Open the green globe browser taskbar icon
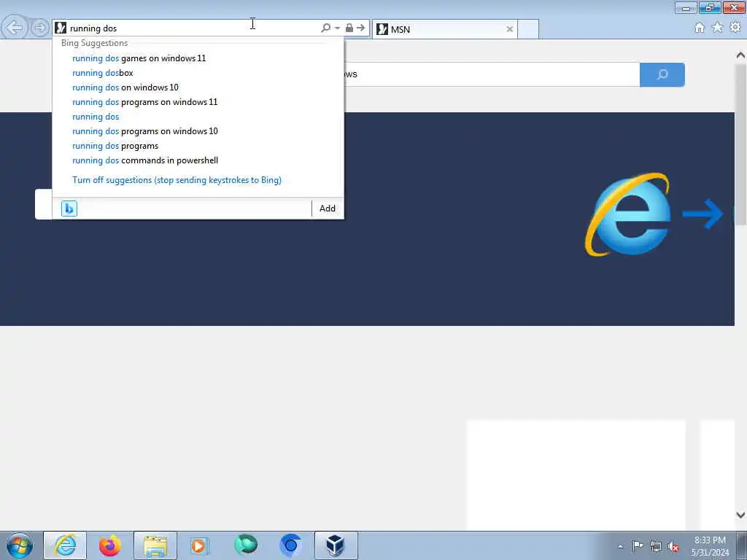 click(246, 545)
